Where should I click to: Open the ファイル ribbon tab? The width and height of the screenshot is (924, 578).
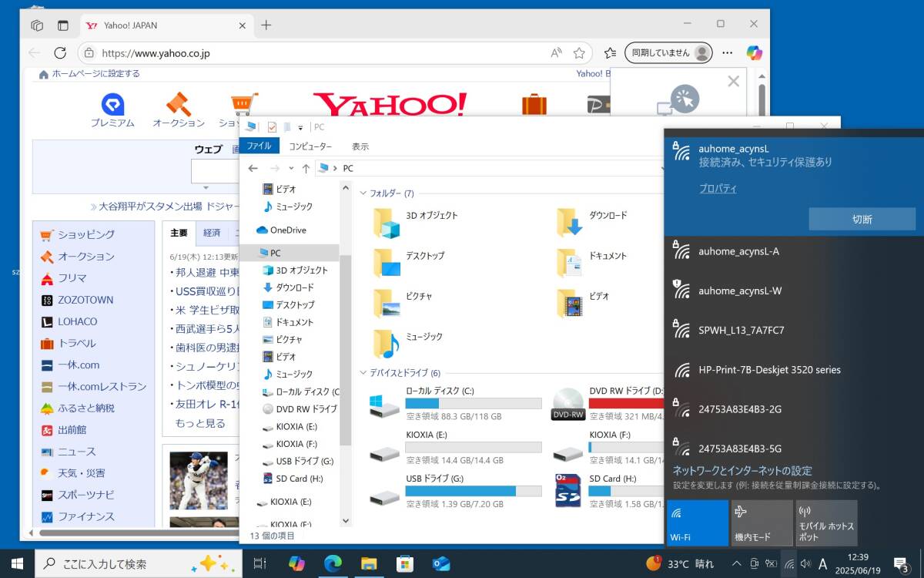click(x=259, y=146)
